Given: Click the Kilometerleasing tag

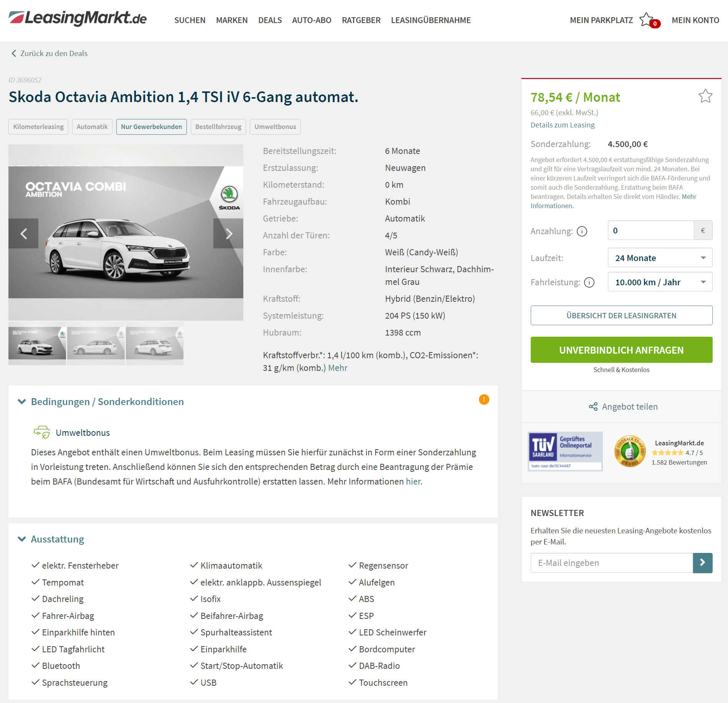Looking at the screenshot, I should pos(38,127).
